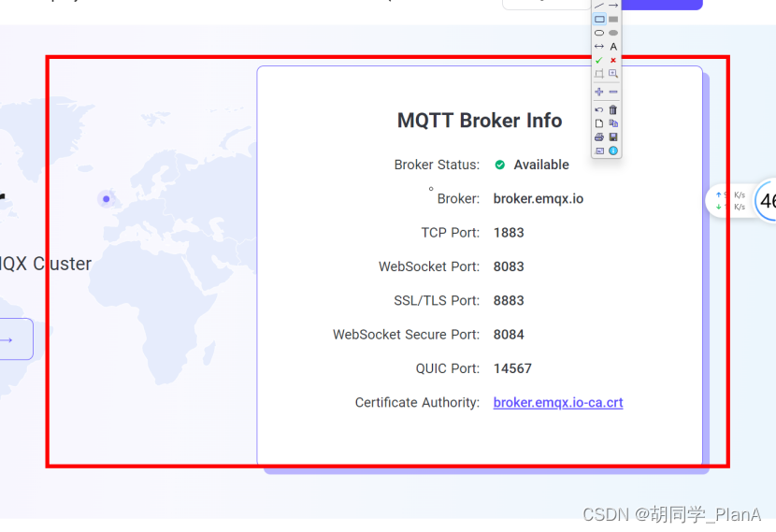Image resolution: width=776 pixels, height=532 pixels.
Task: Open the broker.emqx.io-ca.crt certificate link
Action: coord(558,402)
